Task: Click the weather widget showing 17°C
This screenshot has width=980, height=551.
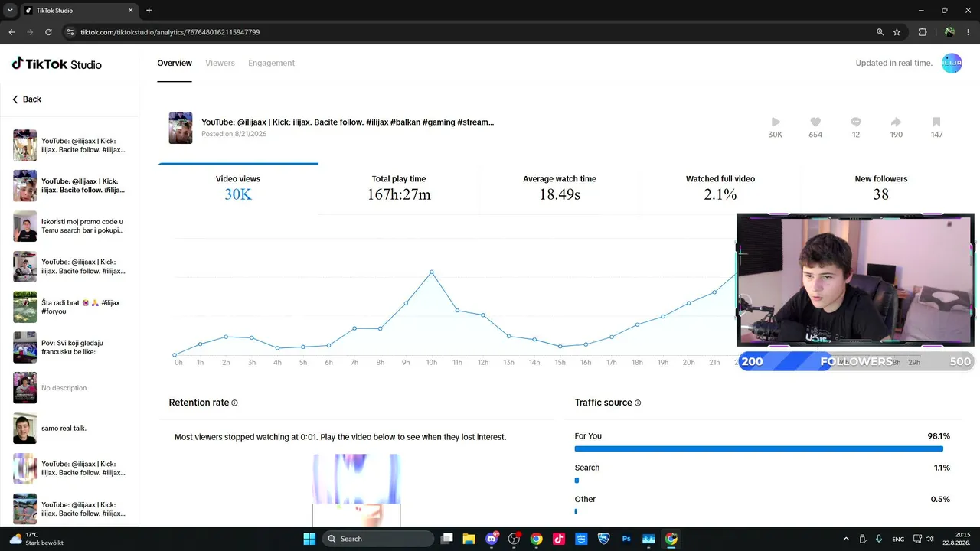Action: 35,539
